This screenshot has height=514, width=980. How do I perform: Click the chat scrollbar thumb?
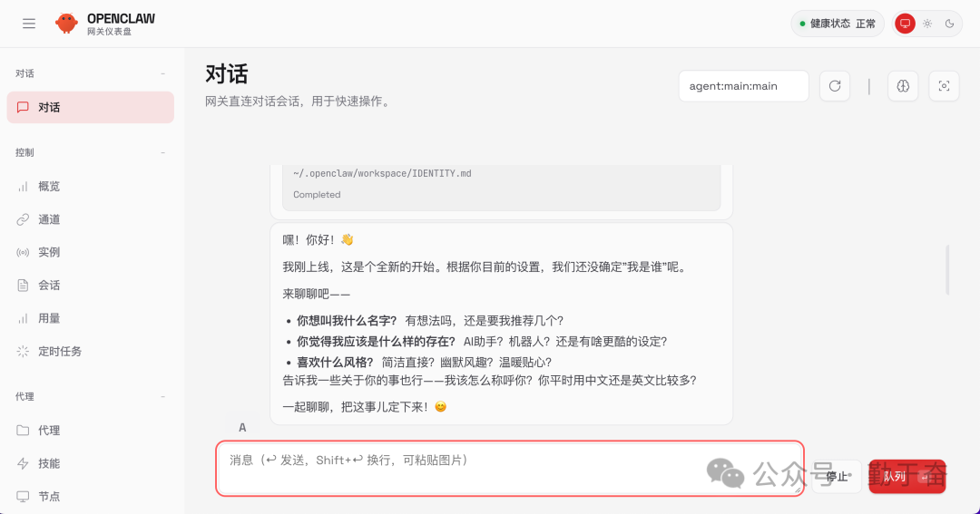tap(947, 270)
